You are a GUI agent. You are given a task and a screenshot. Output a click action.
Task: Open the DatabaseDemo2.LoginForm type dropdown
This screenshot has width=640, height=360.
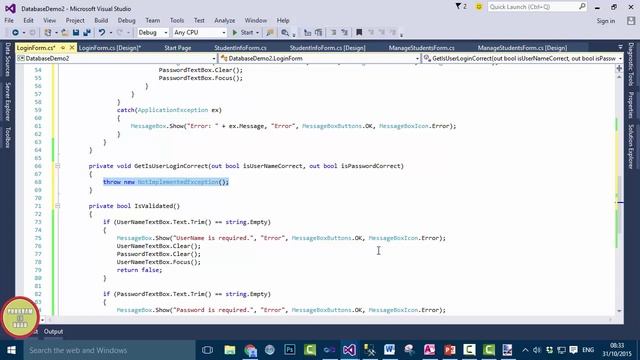tap(320, 58)
